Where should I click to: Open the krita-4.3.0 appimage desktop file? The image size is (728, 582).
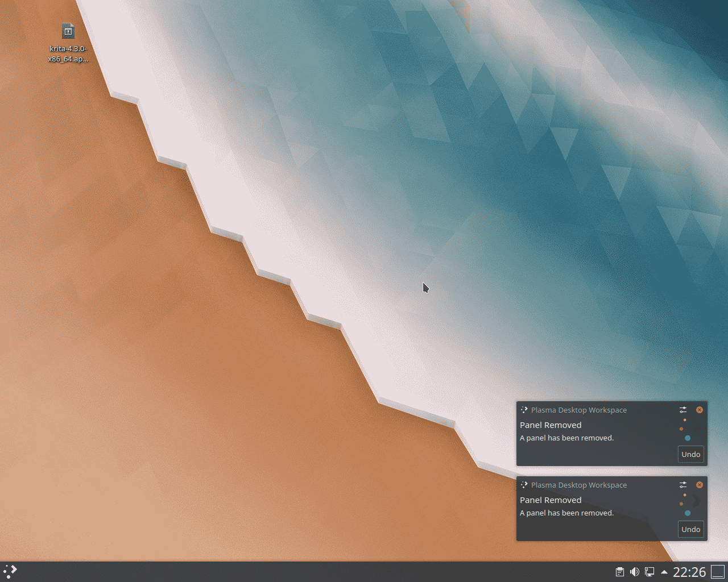click(x=68, y=42)
